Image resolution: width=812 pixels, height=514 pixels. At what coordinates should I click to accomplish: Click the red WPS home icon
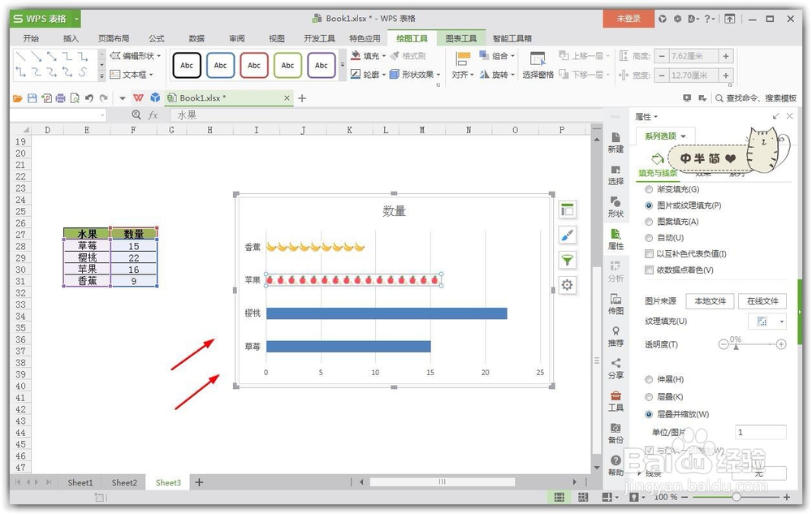[138, 97]
